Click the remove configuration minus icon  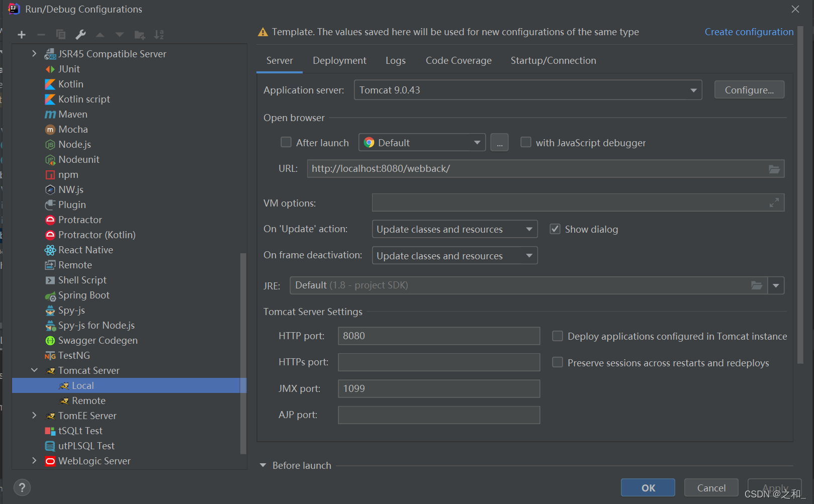(41, 35)
